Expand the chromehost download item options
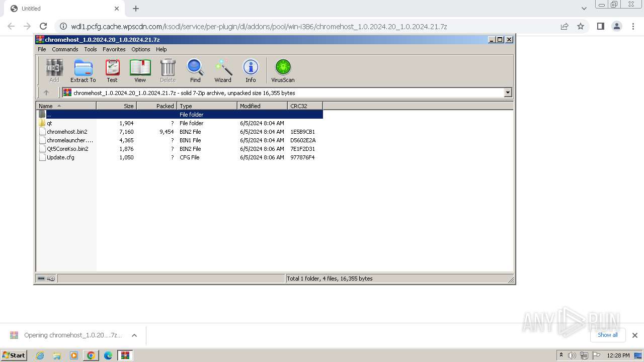This screenshot has height=362, width=644. coord(134,335)
